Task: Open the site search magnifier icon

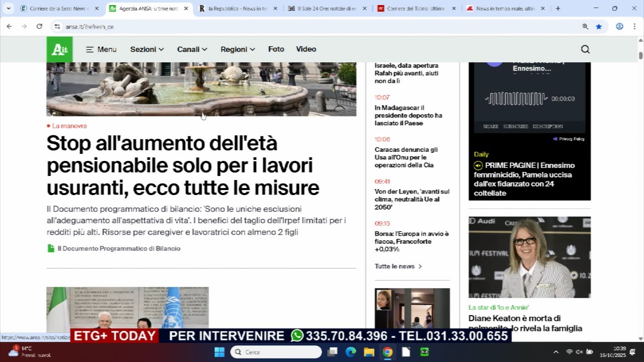Action: click(585, 49)
